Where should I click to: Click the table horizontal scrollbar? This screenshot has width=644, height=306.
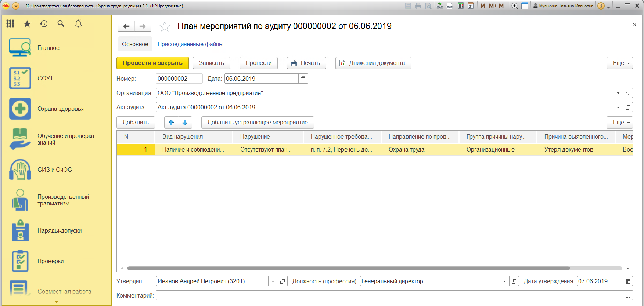tap(348, 268)
